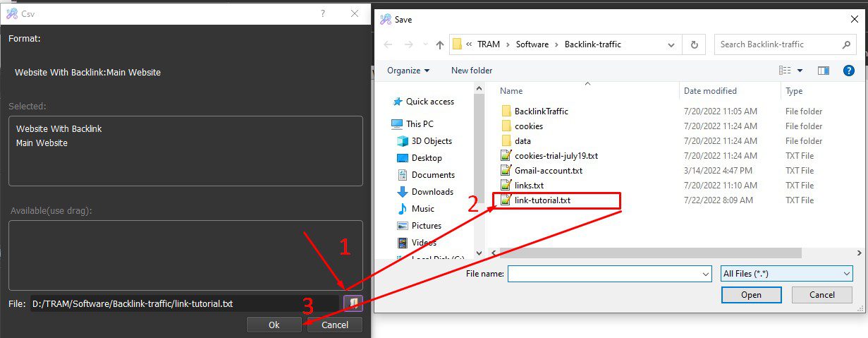The height and width of the screenshot is (338, 868).
Task: Click the search magnifier icon
Action: (846, 44)
